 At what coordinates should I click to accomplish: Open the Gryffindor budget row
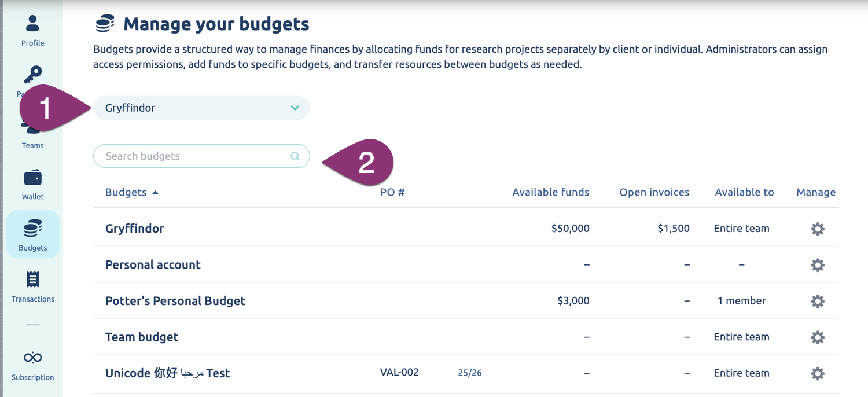pyautogui.click(x=135, y=229)
